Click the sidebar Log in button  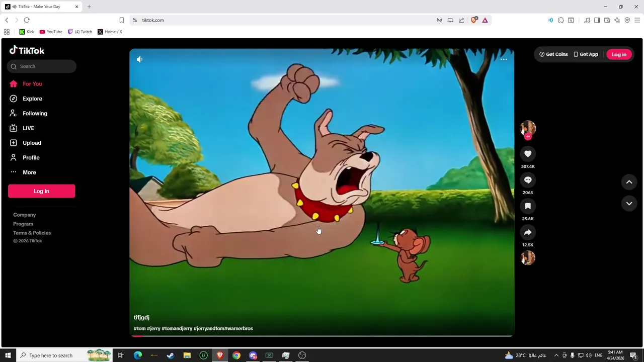[41, 191]
